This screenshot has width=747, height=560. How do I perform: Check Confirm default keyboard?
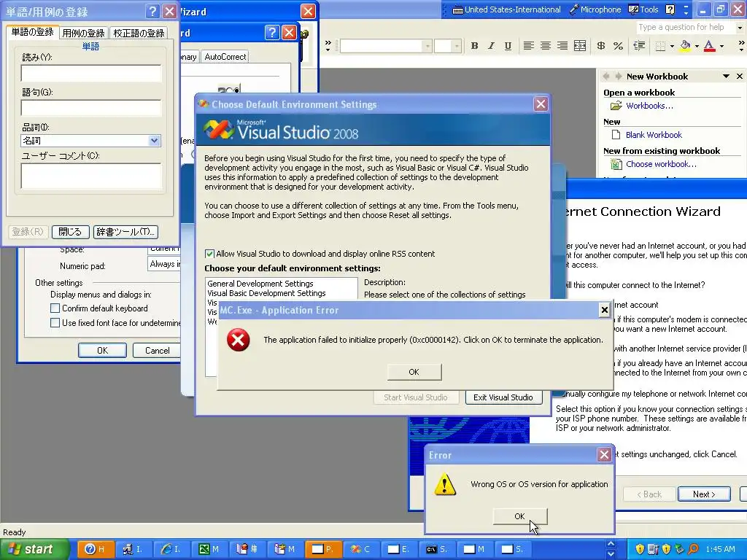55,308
